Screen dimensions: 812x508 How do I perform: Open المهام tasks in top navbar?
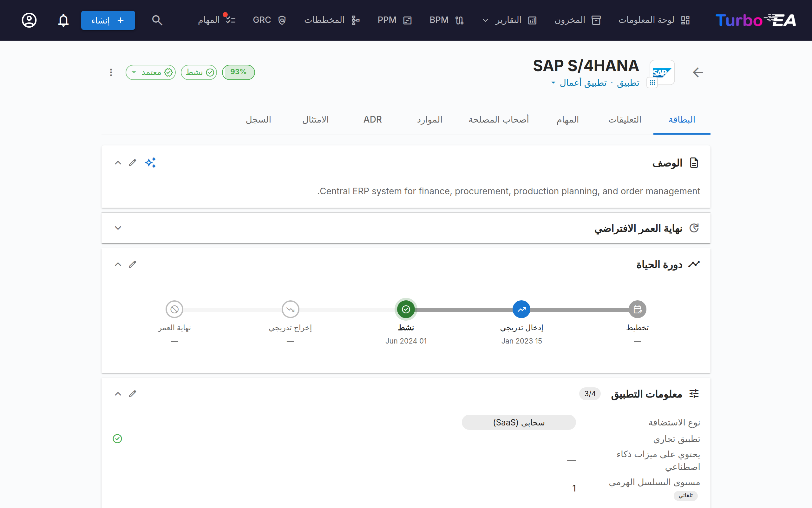click(216, 20)
